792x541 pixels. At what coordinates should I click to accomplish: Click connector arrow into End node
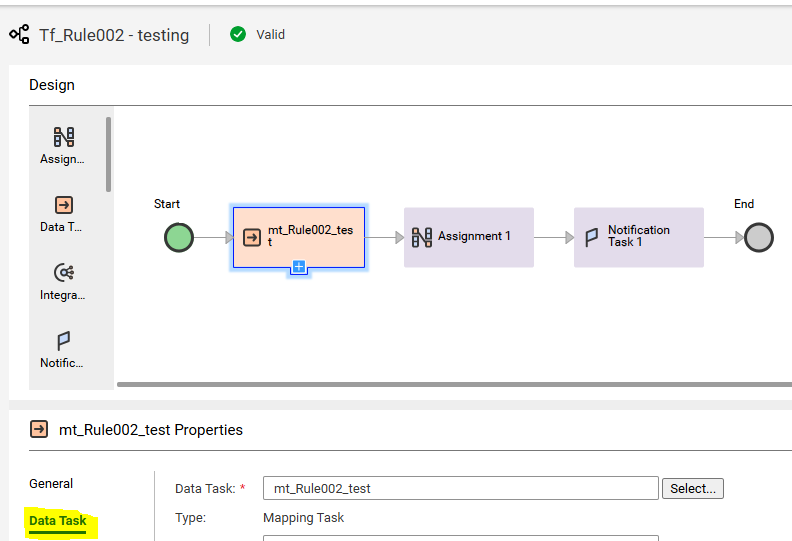coord(724,237)
